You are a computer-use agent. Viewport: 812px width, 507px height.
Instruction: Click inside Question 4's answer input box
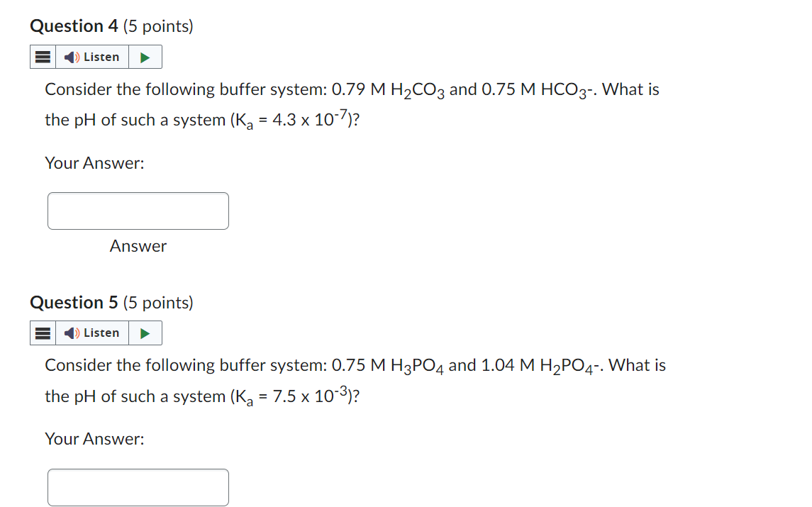click(x=138, y=211)
